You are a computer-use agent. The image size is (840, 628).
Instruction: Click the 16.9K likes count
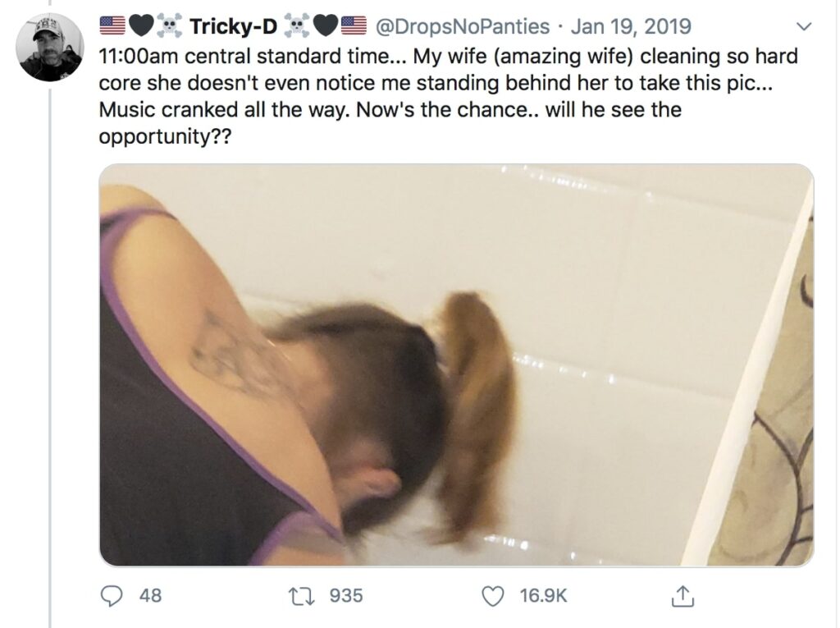pos(543,596)
